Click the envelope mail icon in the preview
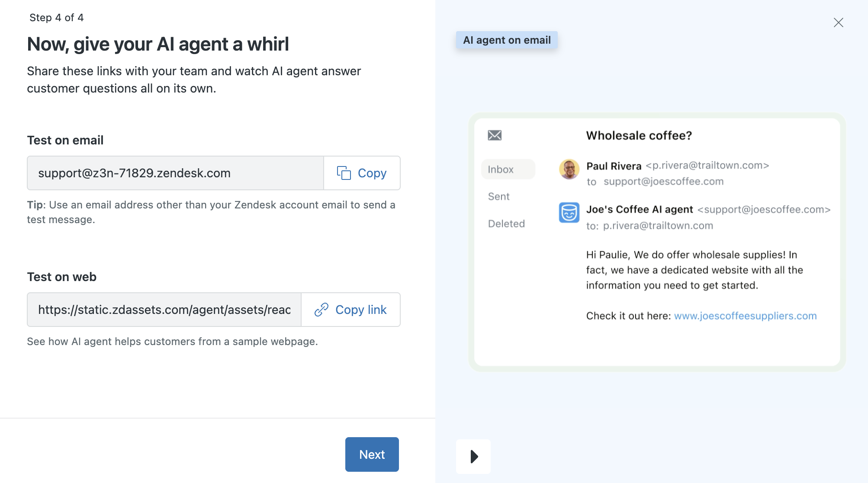Screen dimensions: 868x483 (x=495, y=135)
